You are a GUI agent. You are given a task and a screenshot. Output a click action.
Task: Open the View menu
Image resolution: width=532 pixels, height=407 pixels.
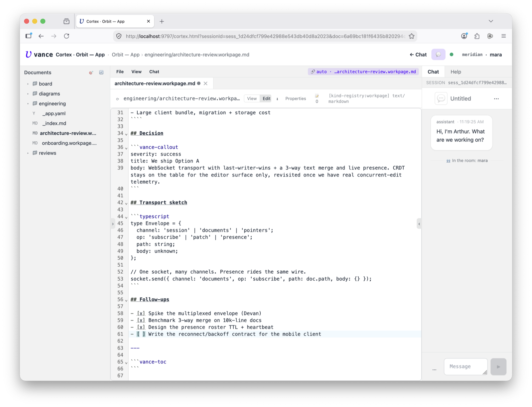(136, 72)
